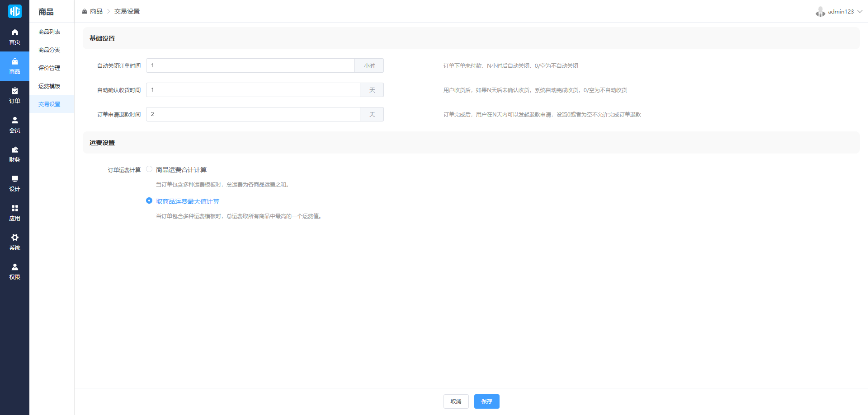Open the 系统 settings gear icon

14,238
